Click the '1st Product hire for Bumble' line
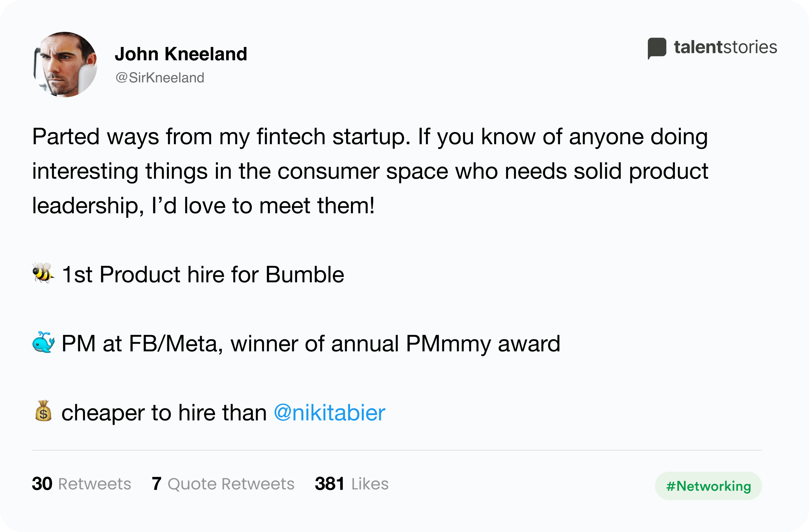 point(203,274)
